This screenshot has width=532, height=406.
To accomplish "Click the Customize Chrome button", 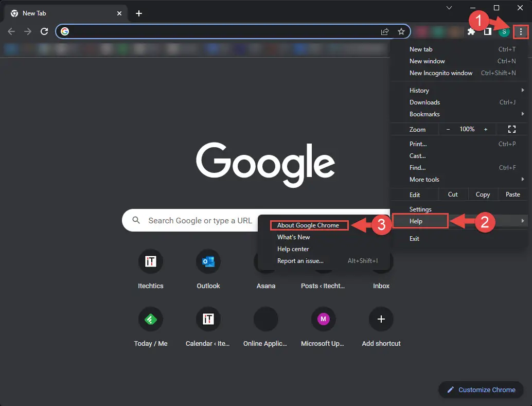I will [x=481, y=390].
